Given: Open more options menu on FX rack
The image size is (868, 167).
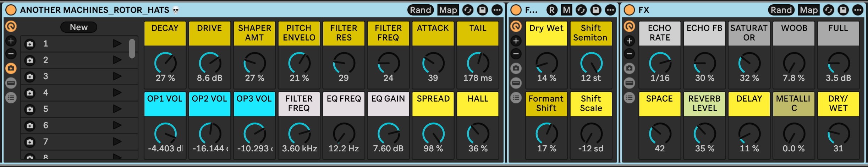Looking at the screenshot, I should 858,10.
